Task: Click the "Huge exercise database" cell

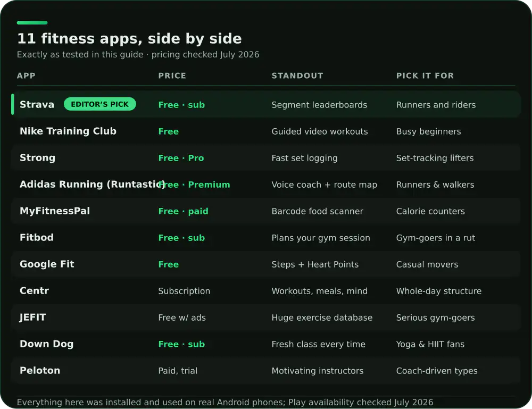Action: [x=322, y=318]
